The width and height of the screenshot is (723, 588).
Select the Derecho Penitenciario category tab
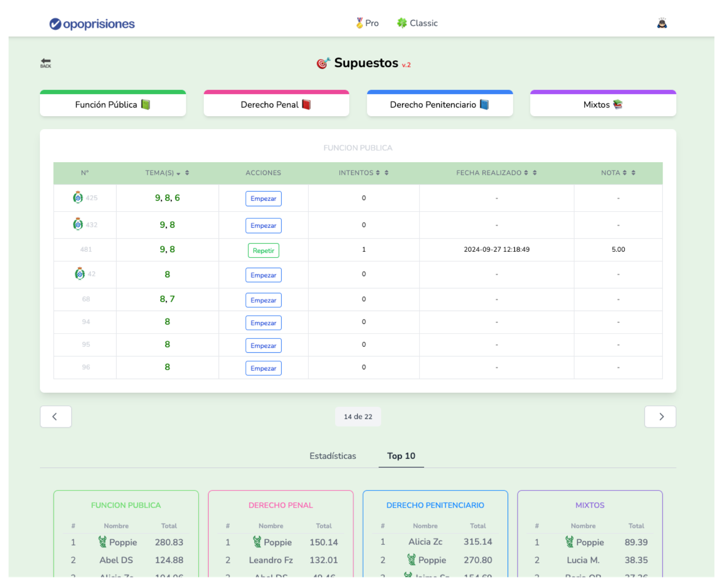point(440,104)
